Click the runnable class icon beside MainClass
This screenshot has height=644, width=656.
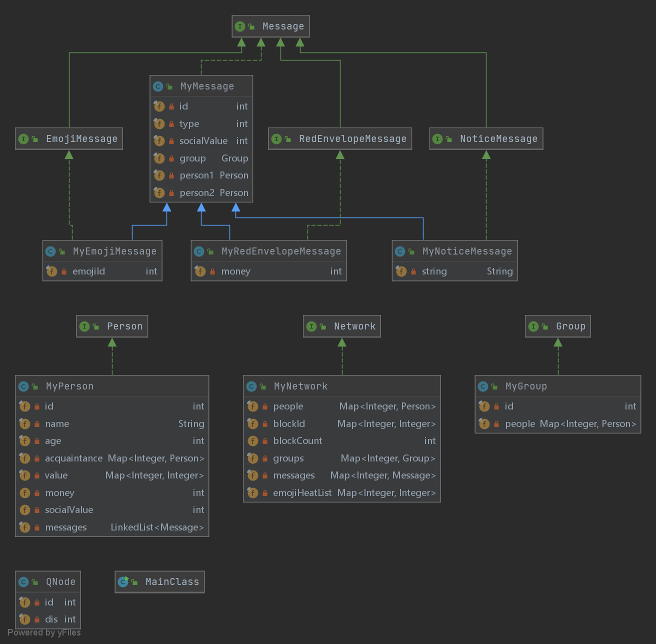(123, 581)
